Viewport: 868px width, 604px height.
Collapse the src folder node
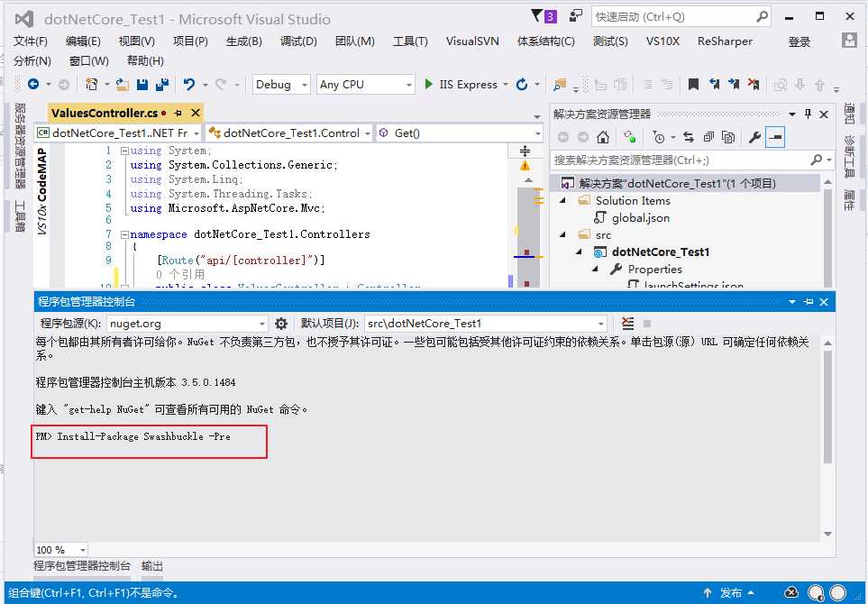563,234
